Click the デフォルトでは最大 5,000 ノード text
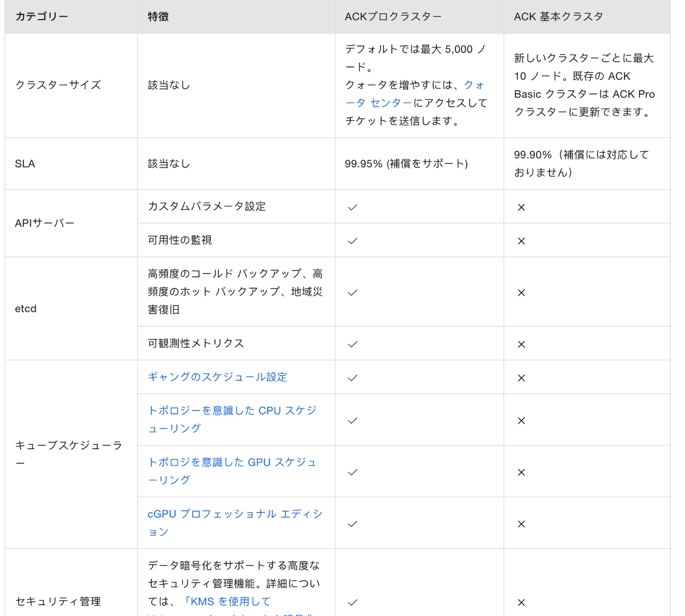The height and width of the screenshot is (616, 685). click(415, 58)
